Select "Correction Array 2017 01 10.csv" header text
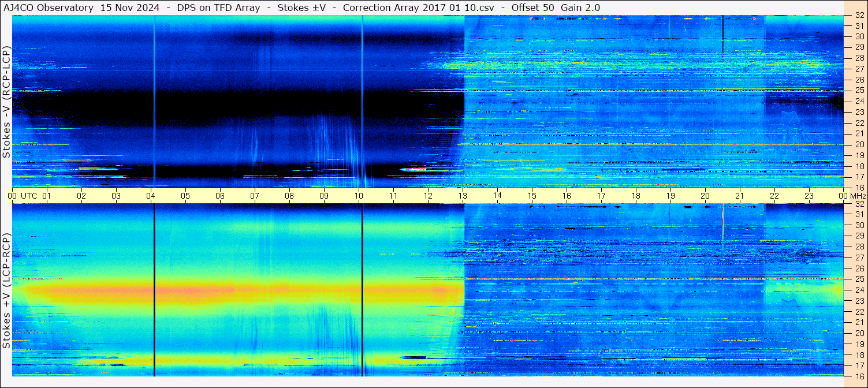 tap(419, 8)
